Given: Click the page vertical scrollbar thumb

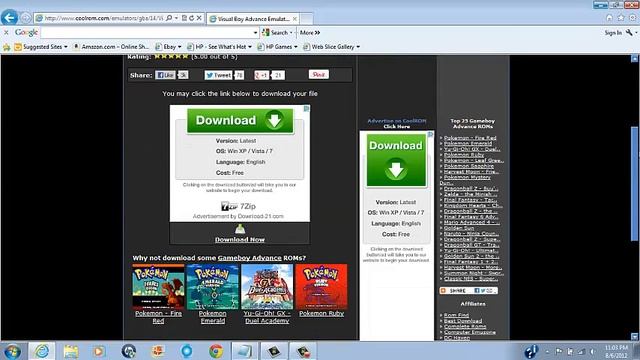Looking at the screenshot, I should pyautogui.click(x=635, y=184).
